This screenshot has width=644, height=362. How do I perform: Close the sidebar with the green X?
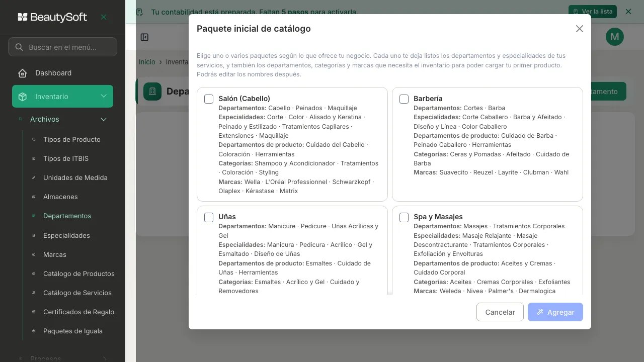[104, 17]
